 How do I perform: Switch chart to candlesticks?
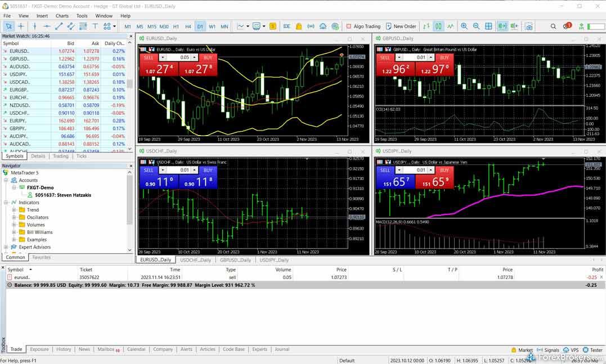coord(438,26)
